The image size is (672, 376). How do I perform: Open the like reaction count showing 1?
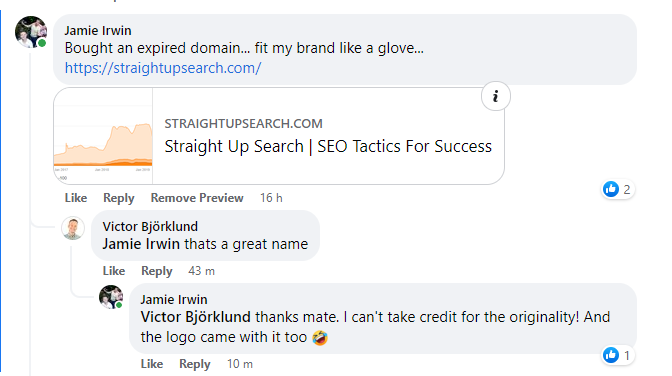[618, 355]
